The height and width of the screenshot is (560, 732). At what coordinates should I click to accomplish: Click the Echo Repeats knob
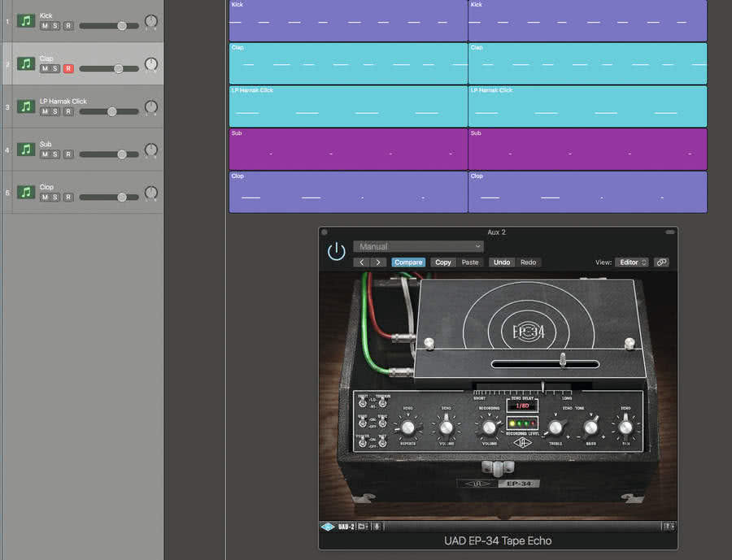tap(407, 428)
